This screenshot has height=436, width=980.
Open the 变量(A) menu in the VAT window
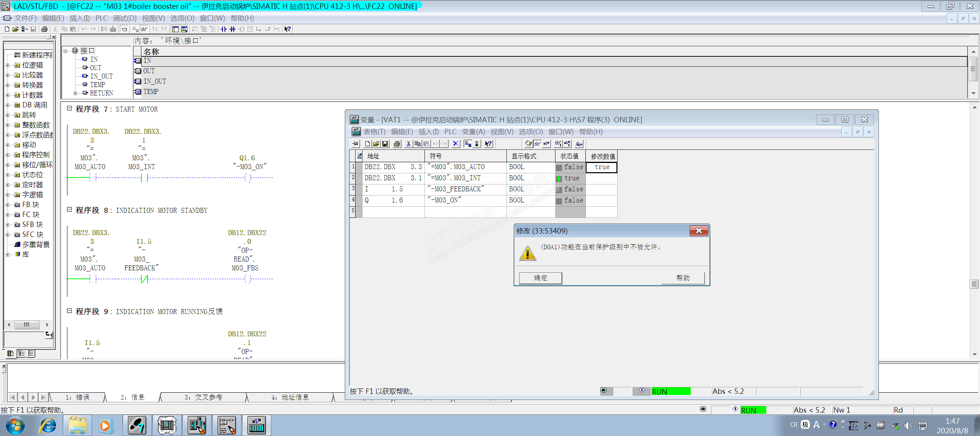473,132
